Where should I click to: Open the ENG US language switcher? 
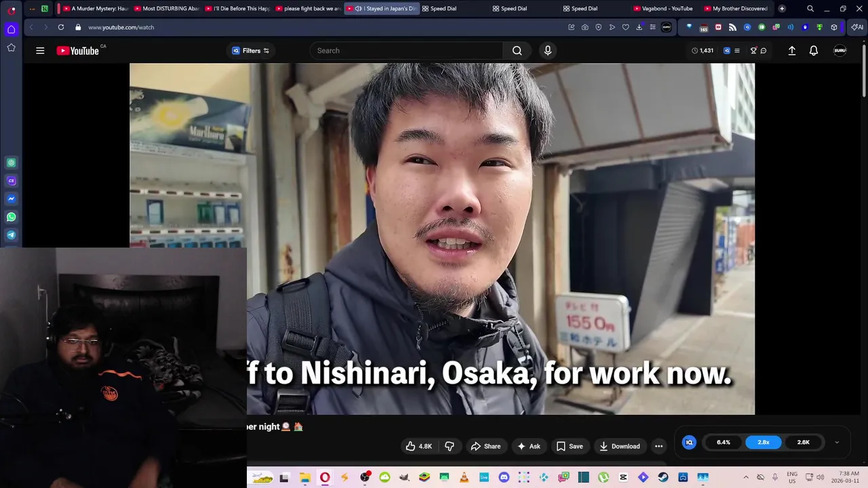(792, 477)
